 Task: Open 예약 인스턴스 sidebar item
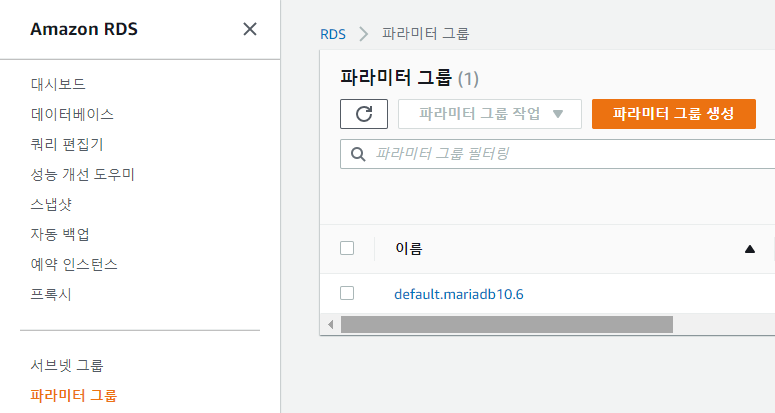click(74, 264)
